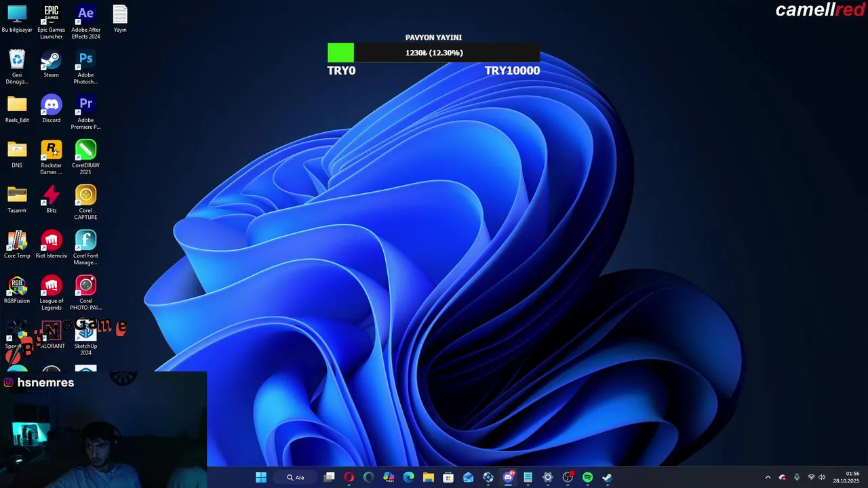Select the Discord desktop shortcut
This screenshot has width=868, height=488.
point(52,109)
